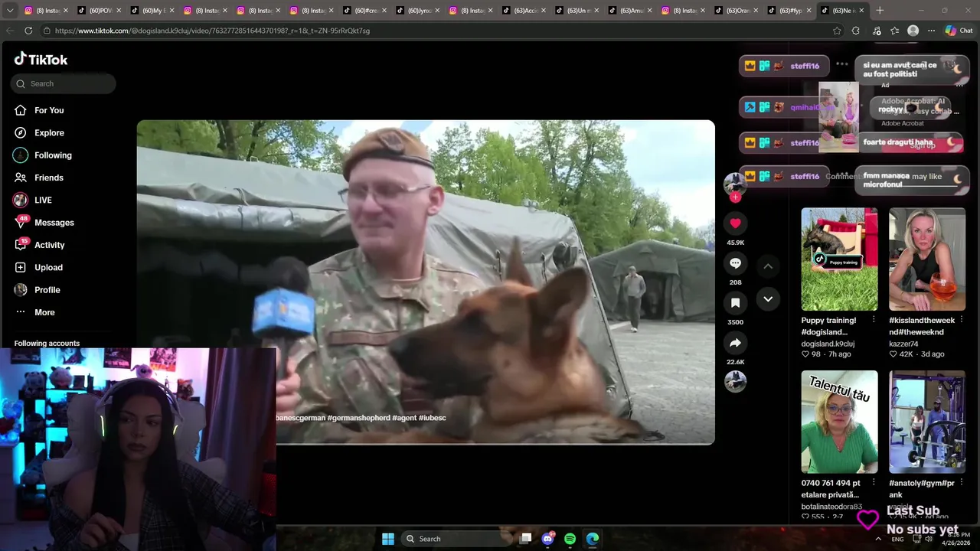Open the browser profile avatar
The image size is (980, 551).
[913, 31]
